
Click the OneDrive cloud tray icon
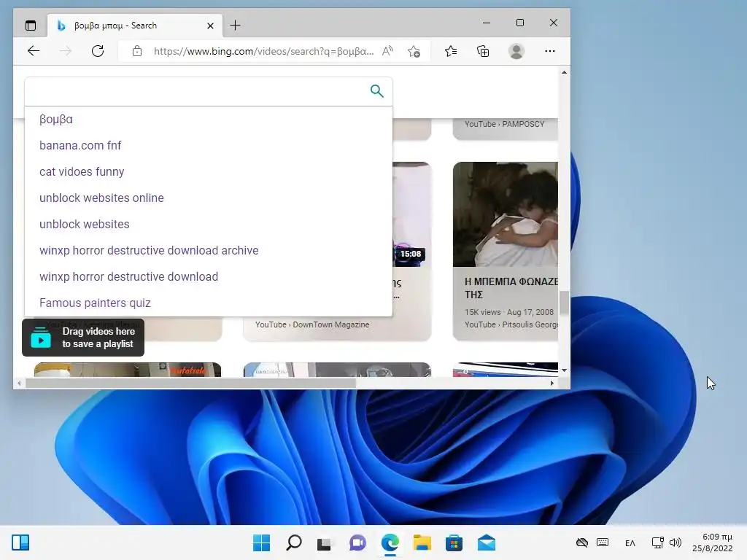[581, 542]
